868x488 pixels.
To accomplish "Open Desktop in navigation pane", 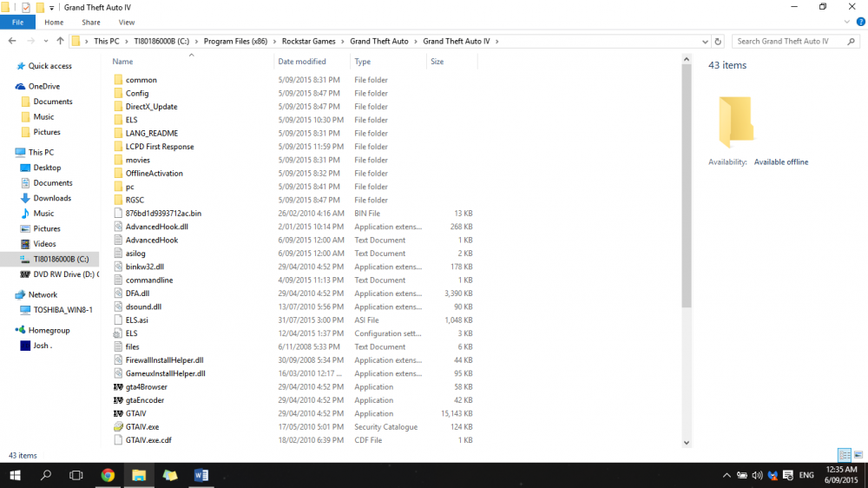I will click(x=47, y=168).
